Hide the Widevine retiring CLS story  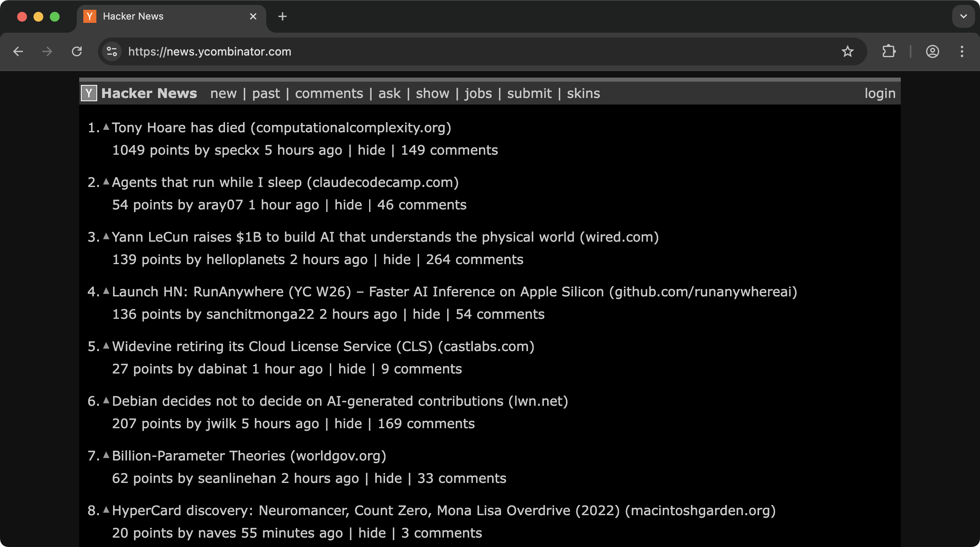coord(352,369)
